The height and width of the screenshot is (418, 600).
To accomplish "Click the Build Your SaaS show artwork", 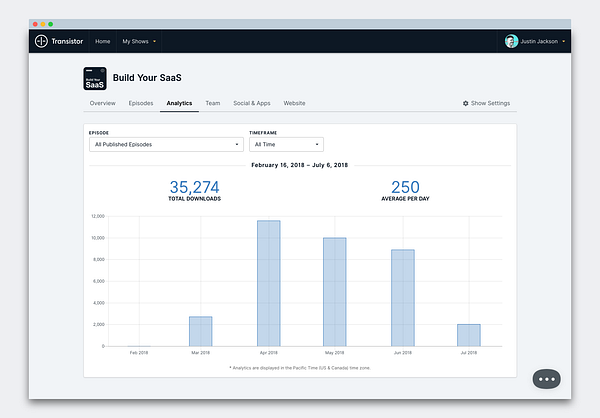I will tap(95, 78).
